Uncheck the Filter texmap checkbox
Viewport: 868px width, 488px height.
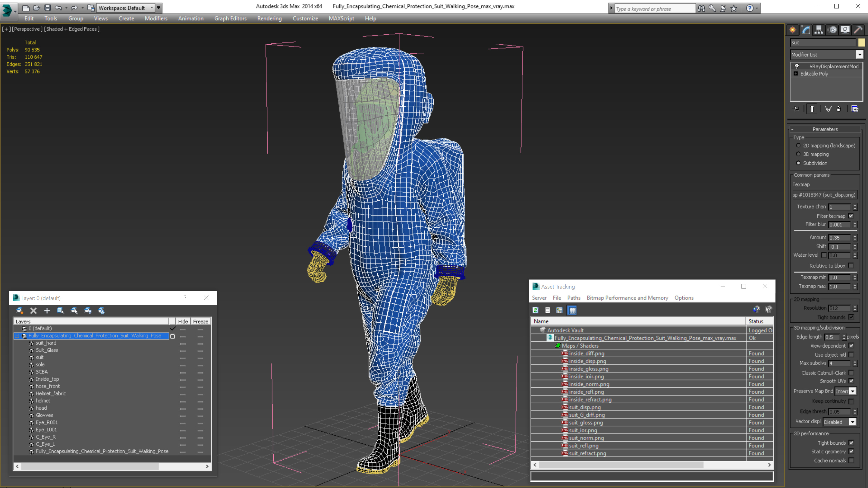pyautogui.click(x=851, y=216)
